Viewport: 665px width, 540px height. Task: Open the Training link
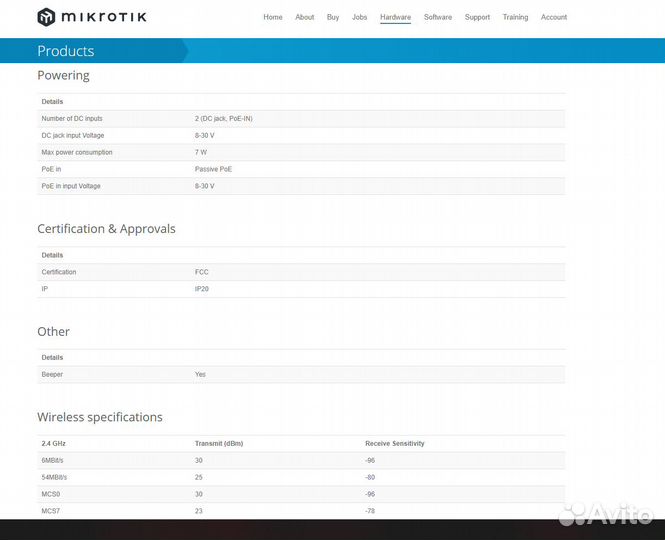tap(515, 17)
